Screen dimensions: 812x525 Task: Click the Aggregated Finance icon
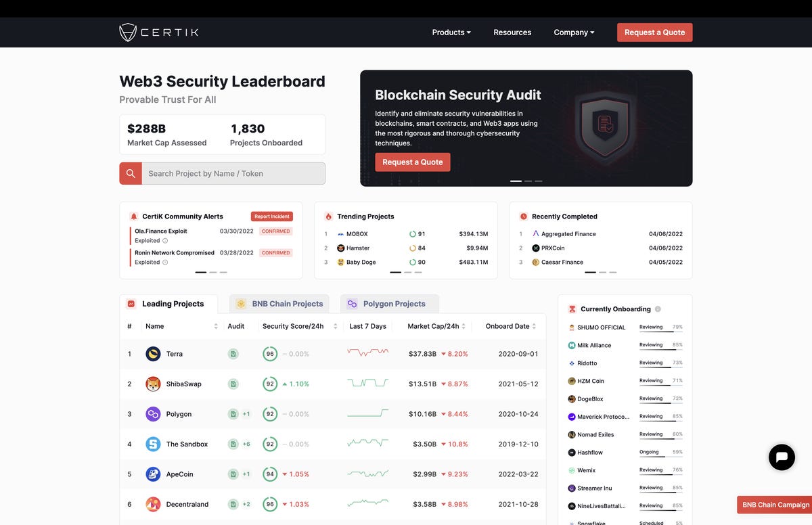pyautogui.click(x=535, y=234)
